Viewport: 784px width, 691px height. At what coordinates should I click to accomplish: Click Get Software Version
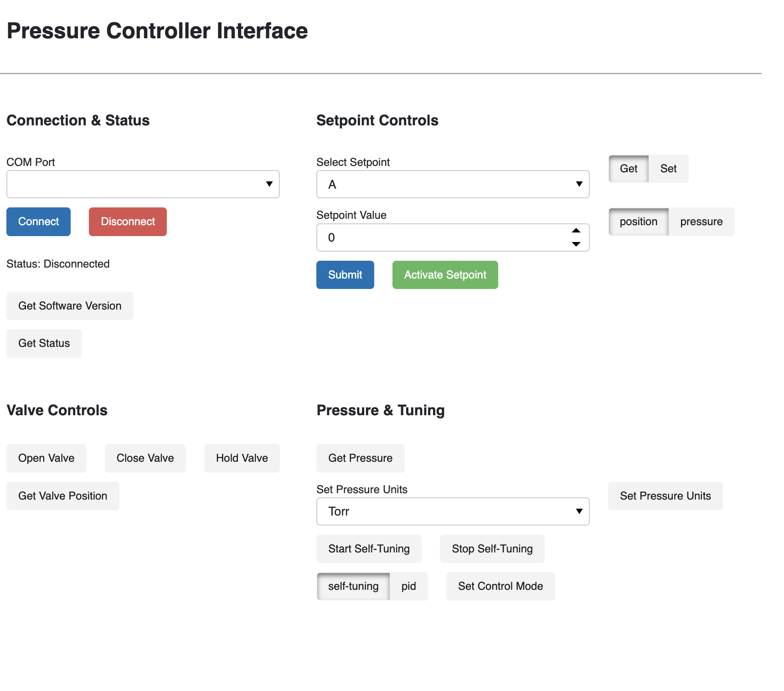pos(70,306)
